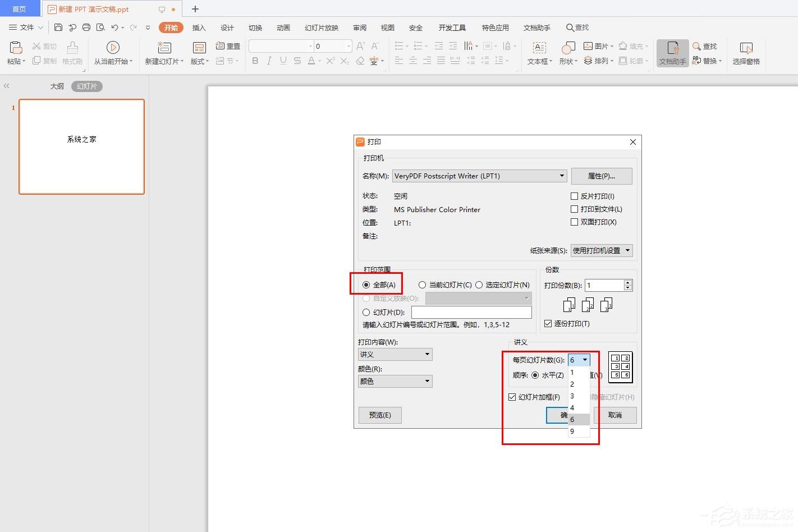Click the Preview (预览) button
This screenshot has width=798, height=532.
click(x=380, y=415)
